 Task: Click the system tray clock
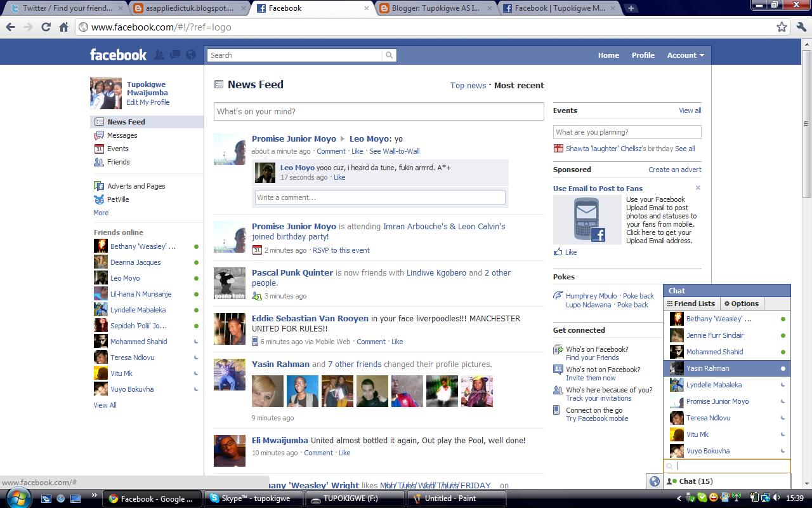coord(795,498)
